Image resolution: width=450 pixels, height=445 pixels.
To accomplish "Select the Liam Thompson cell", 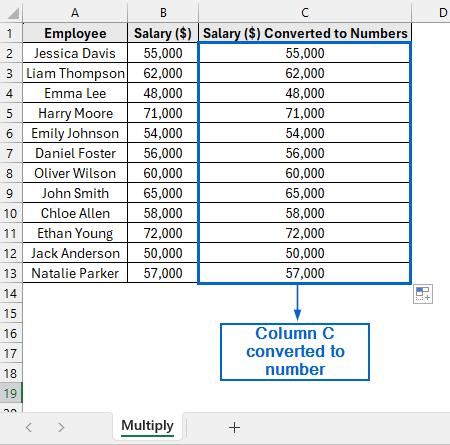I will [x=75, y=73].
